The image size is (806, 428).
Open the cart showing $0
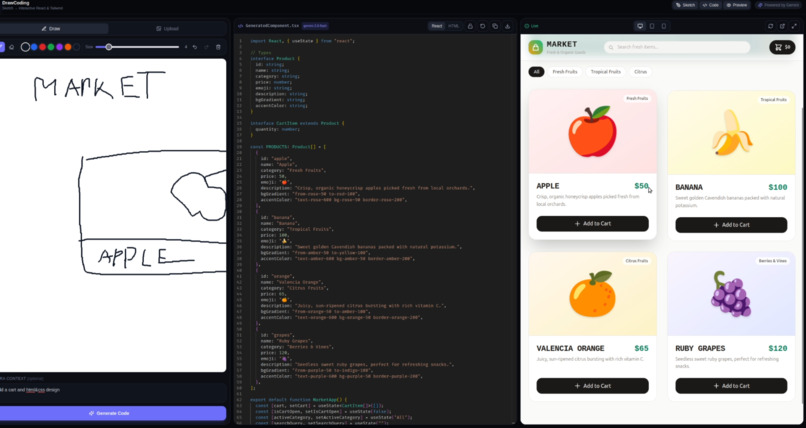pos(782,47)
